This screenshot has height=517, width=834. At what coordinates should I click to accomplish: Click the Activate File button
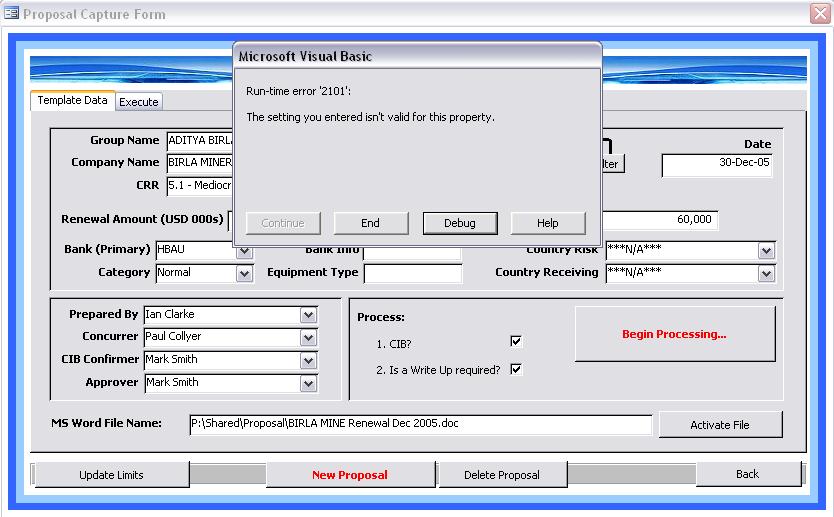(720, 424)
